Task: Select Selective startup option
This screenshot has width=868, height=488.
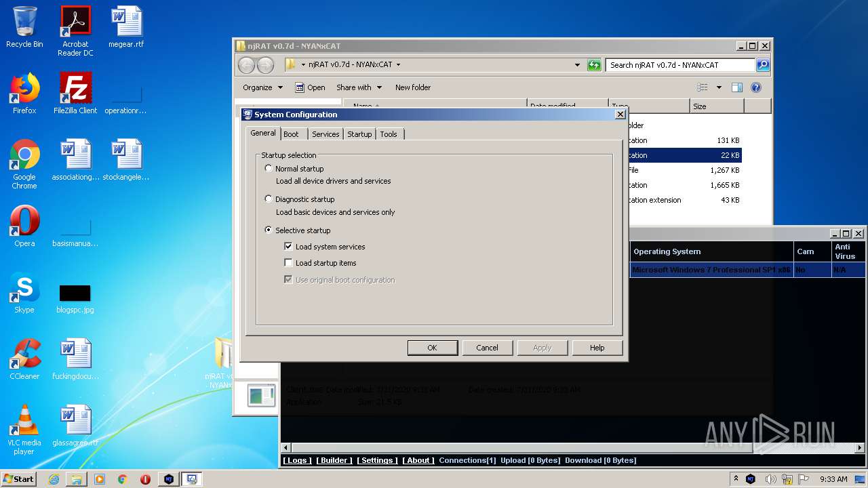Action: click(x=269, y=230)
